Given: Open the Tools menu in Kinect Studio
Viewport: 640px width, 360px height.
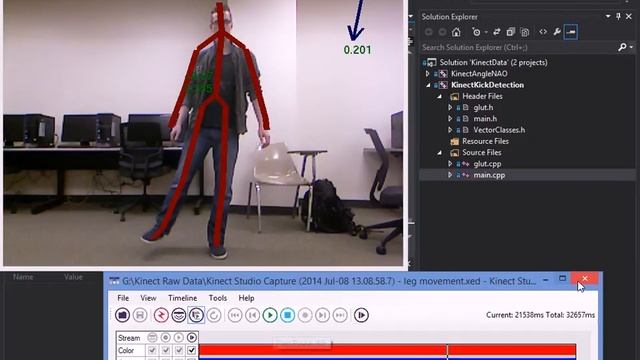Looking at the screenshot, I should click(218, 298).
